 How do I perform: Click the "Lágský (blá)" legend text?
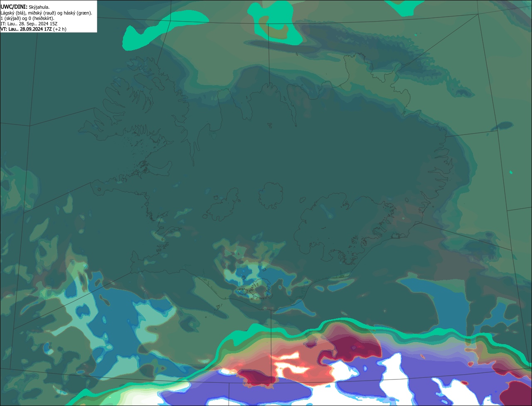13,13
